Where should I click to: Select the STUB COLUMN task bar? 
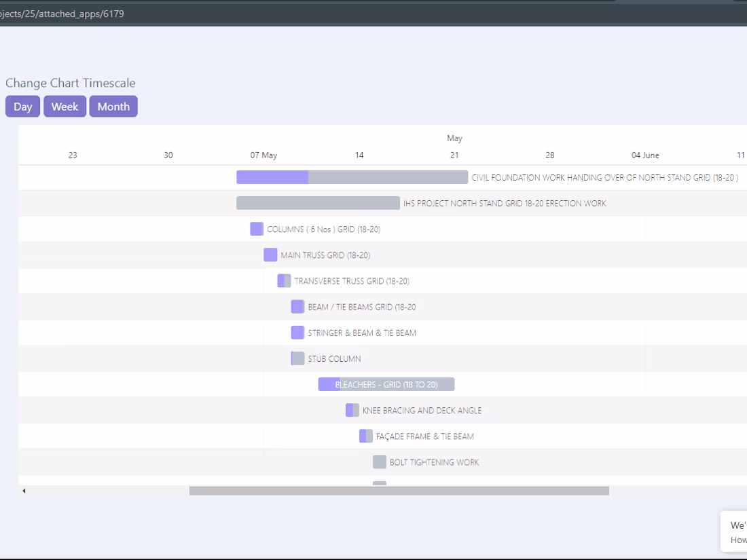pos(297,358)
